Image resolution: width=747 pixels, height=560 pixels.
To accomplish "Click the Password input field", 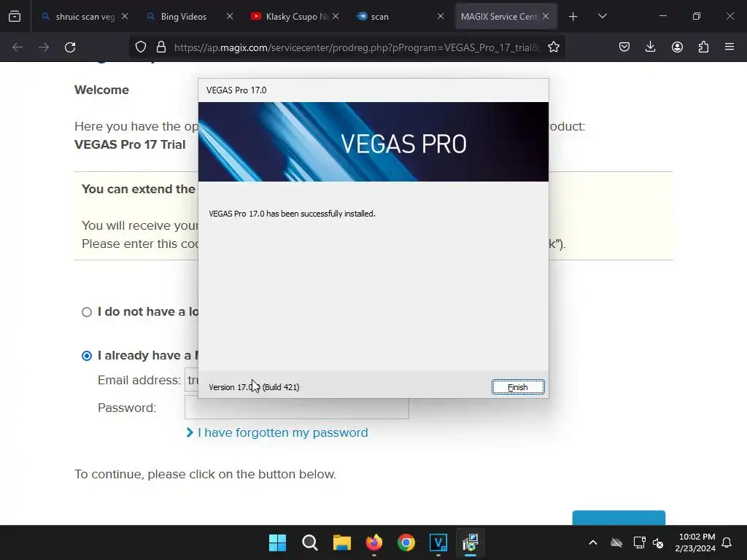I will coord(297,408).
